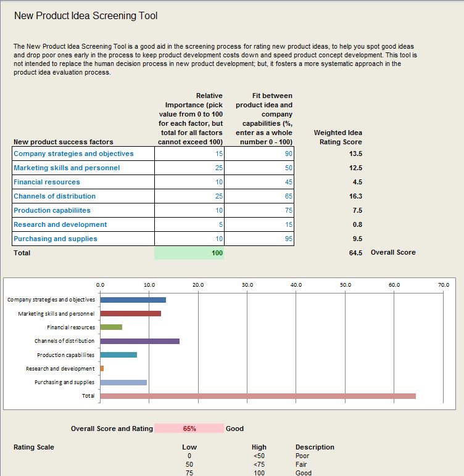Image resolution: width=464 pixels, height=476 pixels.
Task: Click the 'Fair' description in rating scale
Action: (x=301, y=464)
